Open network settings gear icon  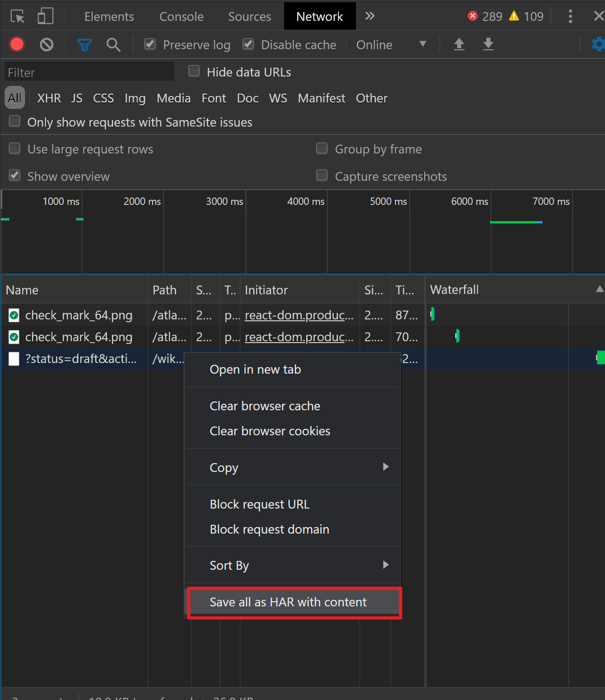pyautogui.click(x=598, y=45)
